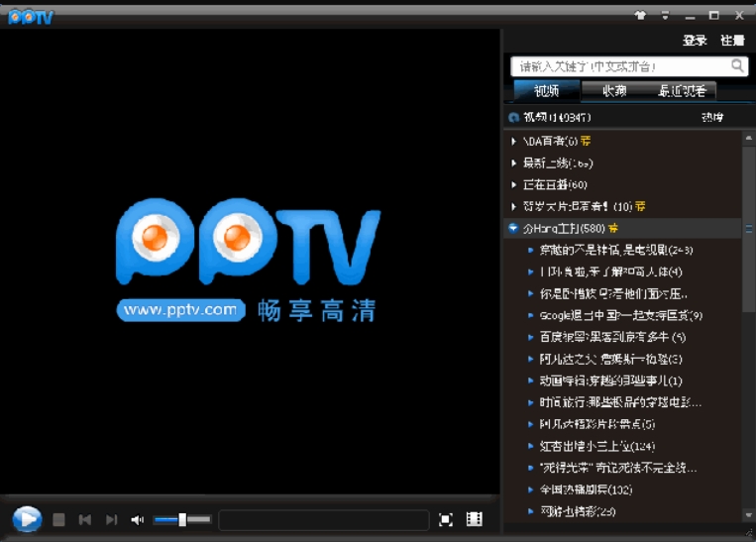Open the "死得光荣" item

618,468
